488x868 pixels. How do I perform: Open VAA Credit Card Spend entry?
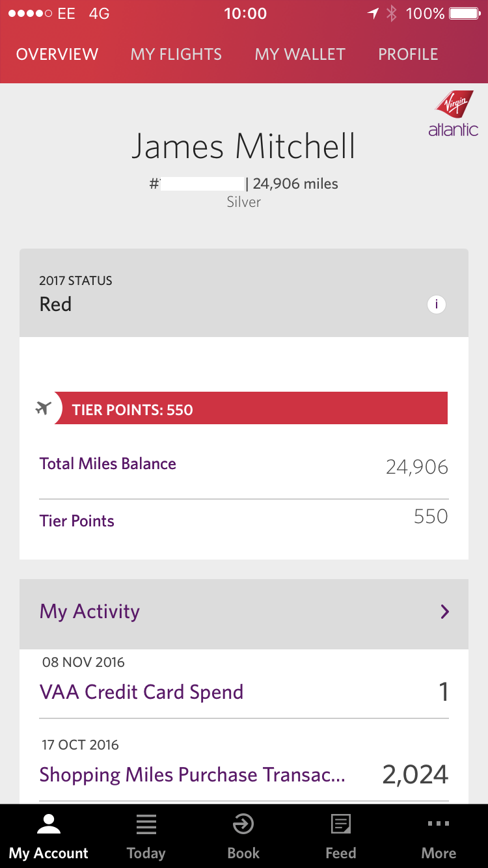pyautogui.click(x=244, y=683)
